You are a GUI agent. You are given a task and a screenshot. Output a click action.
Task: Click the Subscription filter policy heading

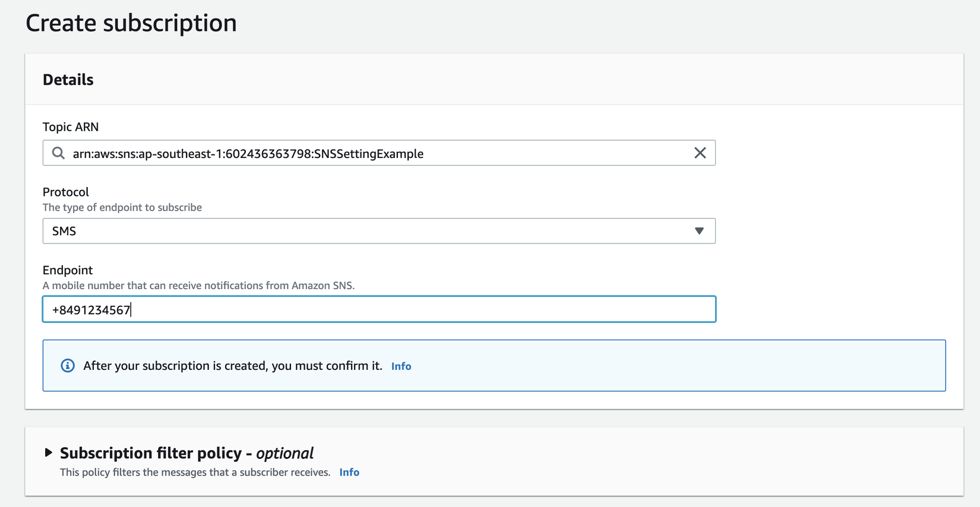(x=186, y=453)
